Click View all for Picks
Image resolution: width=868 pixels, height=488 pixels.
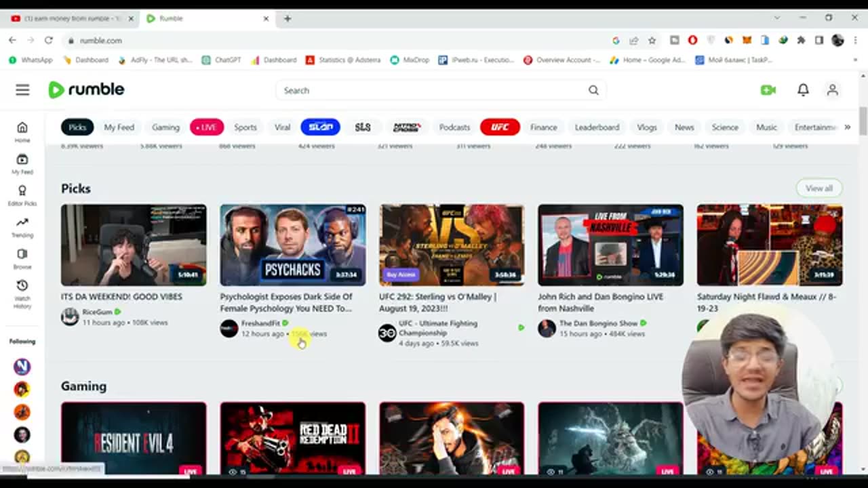point(818,188)
